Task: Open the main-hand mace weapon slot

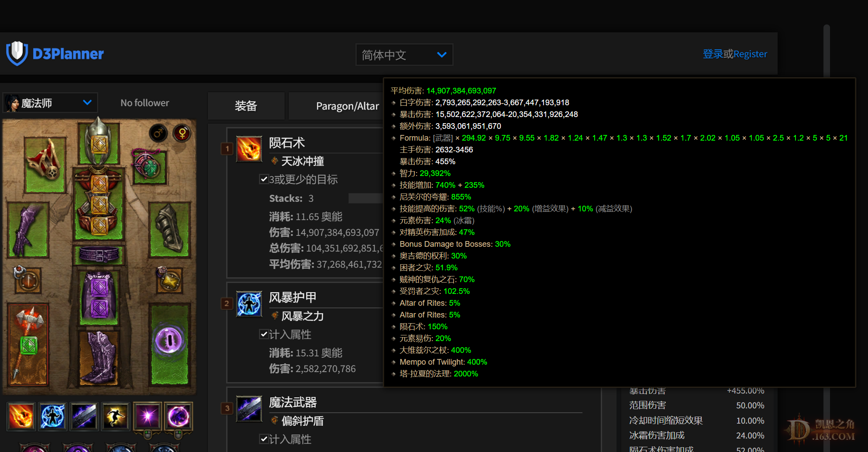Action: 28,344
